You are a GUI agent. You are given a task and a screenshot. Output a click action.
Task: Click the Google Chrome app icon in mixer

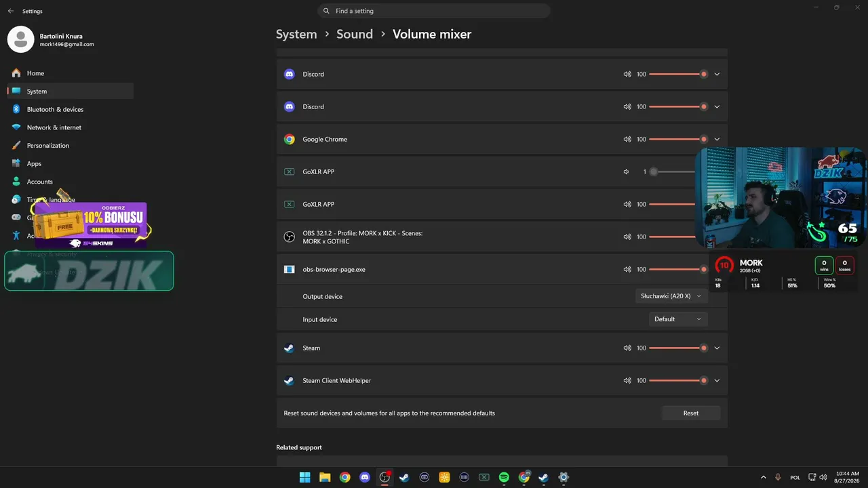pos(290,140)
